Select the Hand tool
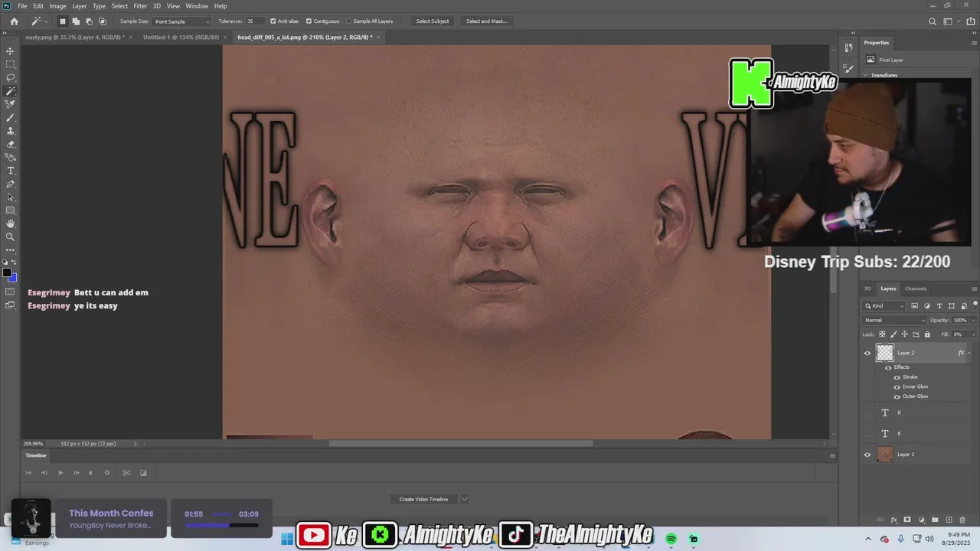The height and width of the screenshot is (551, 980). (x=11, y=223)
